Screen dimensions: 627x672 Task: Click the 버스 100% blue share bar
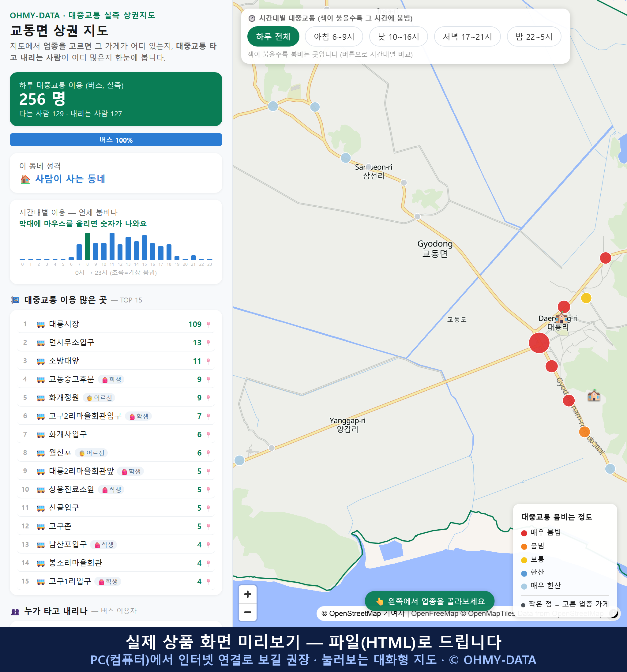click(x=116, y=140)
